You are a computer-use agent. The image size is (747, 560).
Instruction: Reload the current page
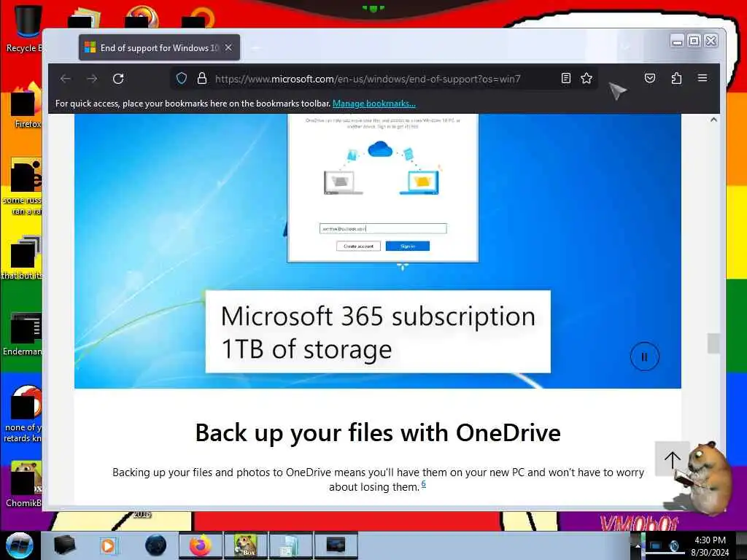tap(118, 79)
